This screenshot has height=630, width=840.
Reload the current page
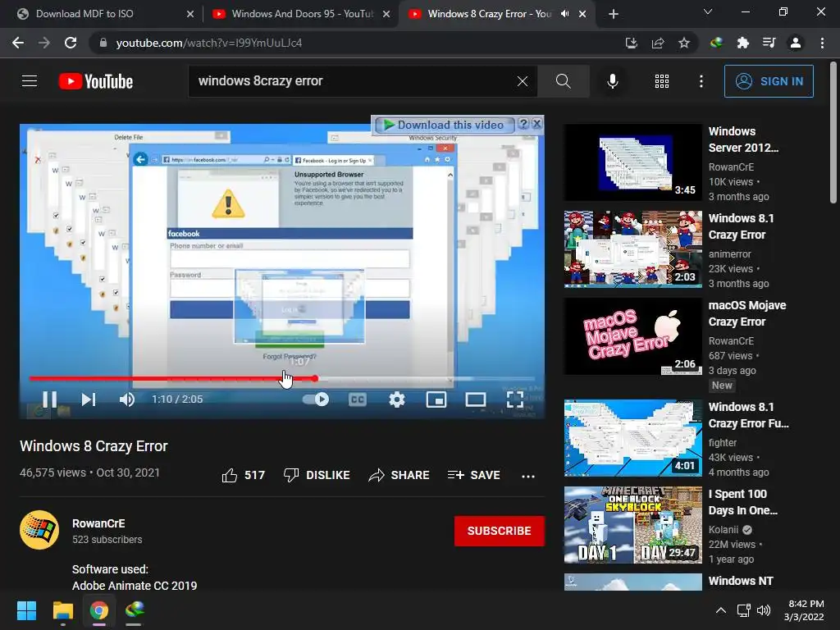coord(71,43)
